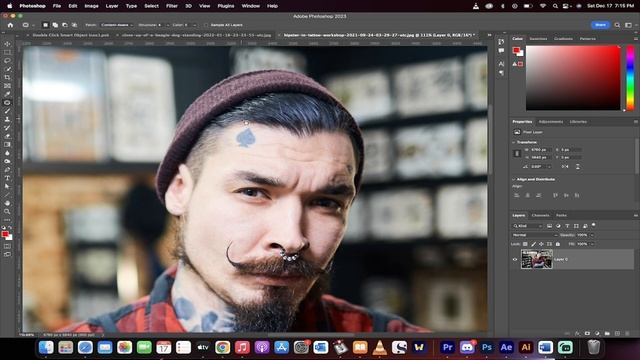
Task: Open the Fill 100% dropdown arrow
Action: point(592,244)
